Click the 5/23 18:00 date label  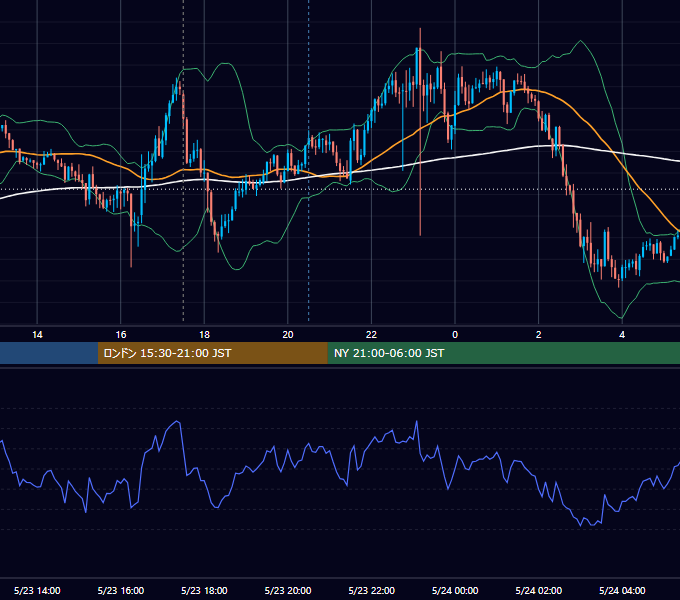pos(204,590)
